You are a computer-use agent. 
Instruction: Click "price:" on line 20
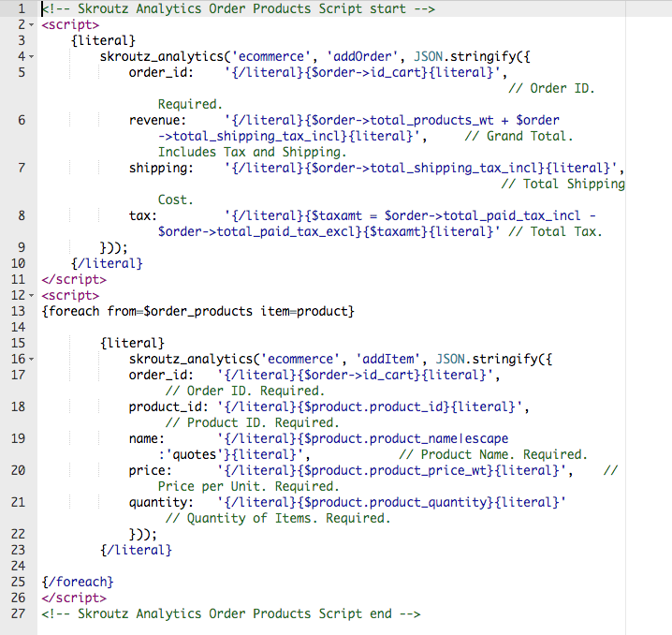click(151, 471)
